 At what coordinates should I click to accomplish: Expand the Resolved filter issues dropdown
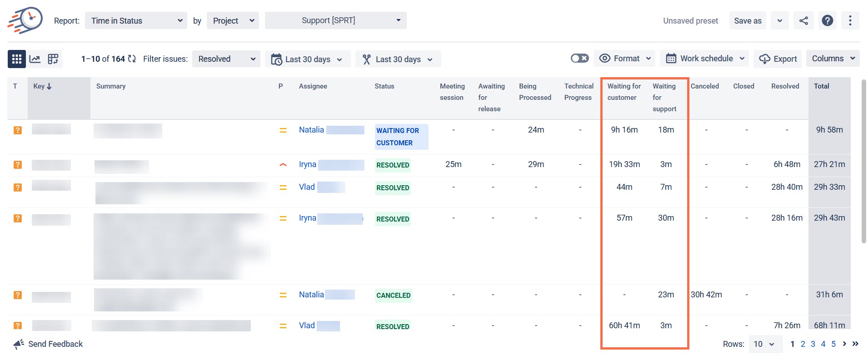tap(226, 59)
